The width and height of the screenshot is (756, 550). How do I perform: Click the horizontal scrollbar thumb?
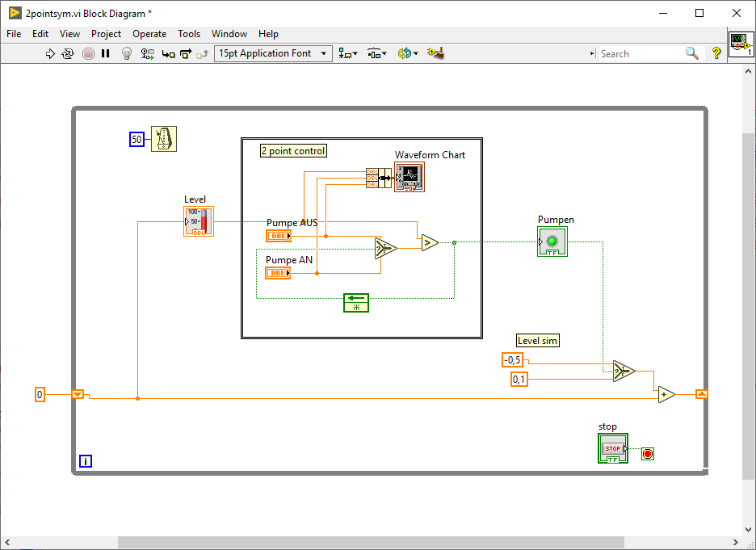(x=371, y=543)
